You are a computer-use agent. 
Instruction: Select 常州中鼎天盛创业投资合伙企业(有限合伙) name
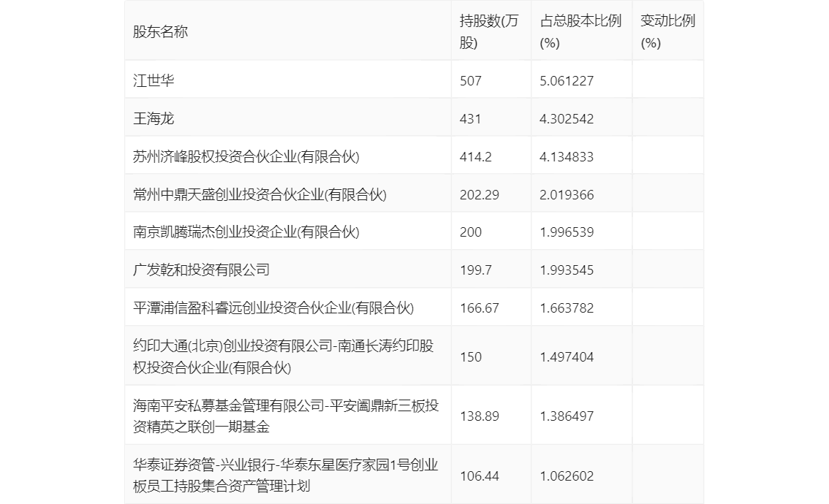click(260, 194)
